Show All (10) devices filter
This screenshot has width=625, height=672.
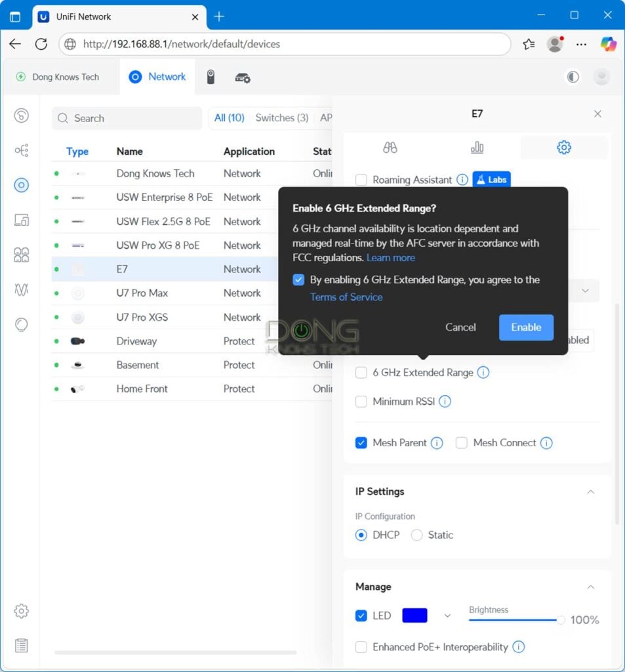pyautogui.click(x=229, y=118)
